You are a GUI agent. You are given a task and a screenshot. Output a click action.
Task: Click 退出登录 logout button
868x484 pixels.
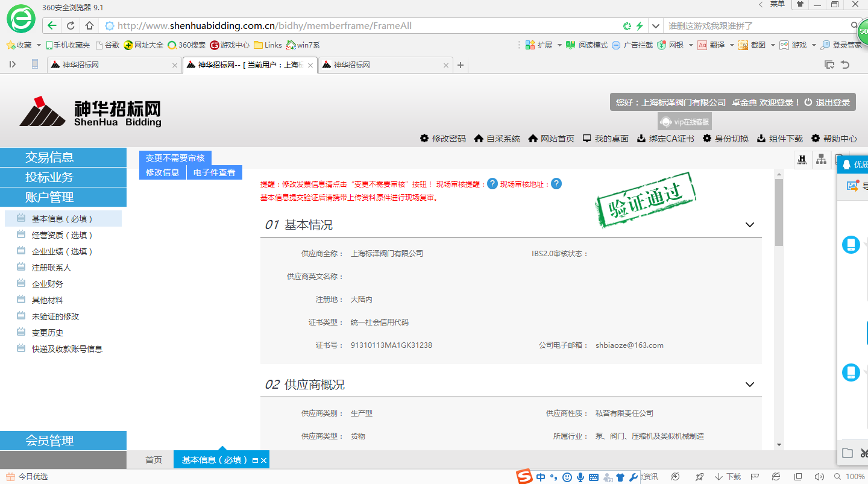pyautogui.click(x=827, y=102)
